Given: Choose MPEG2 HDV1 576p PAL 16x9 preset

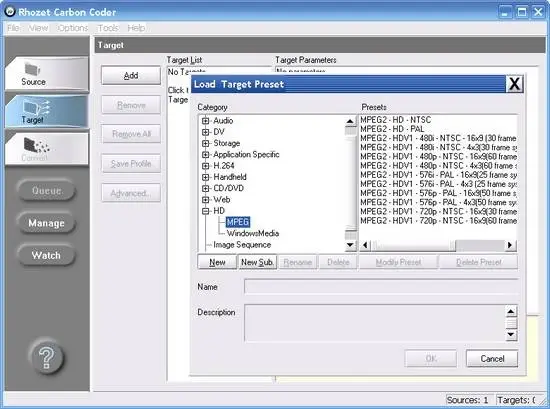Looking at the screenshot, I should click(x=438, y=193).
